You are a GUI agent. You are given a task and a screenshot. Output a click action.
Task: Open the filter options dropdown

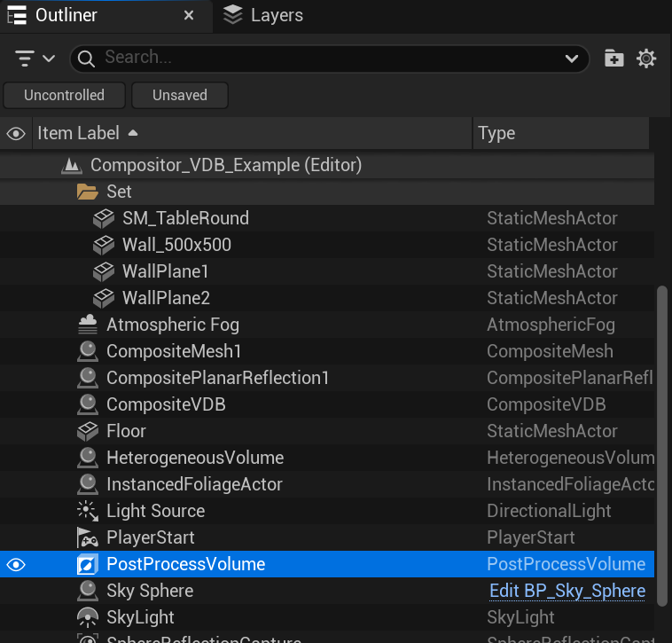[35, 59]
